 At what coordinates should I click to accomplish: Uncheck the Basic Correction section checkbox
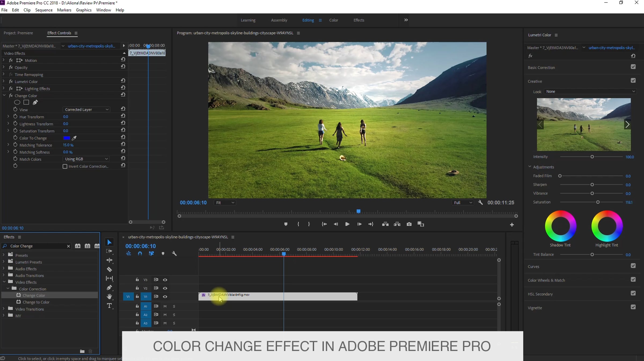pos(633,67)
